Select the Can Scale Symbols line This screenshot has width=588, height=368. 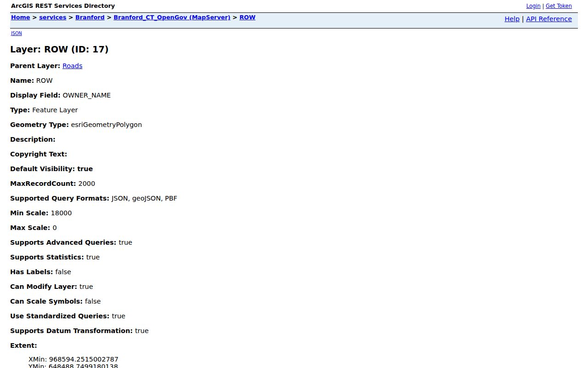(56, 301)
